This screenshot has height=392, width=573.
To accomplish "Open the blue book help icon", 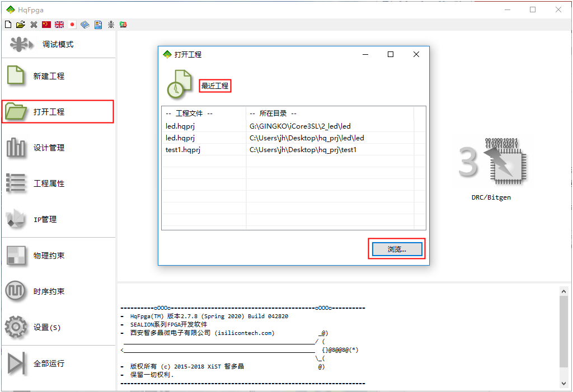I will pos(85,25).
